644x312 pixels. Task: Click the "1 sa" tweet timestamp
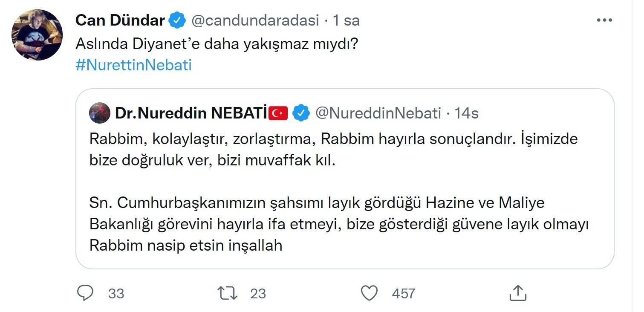click(346, 20)
